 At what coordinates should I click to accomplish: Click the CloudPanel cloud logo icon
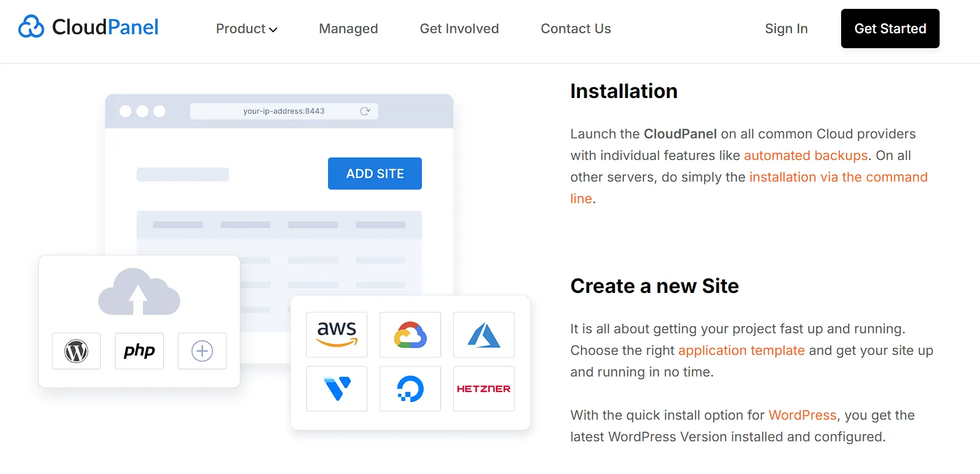[31, 27]
